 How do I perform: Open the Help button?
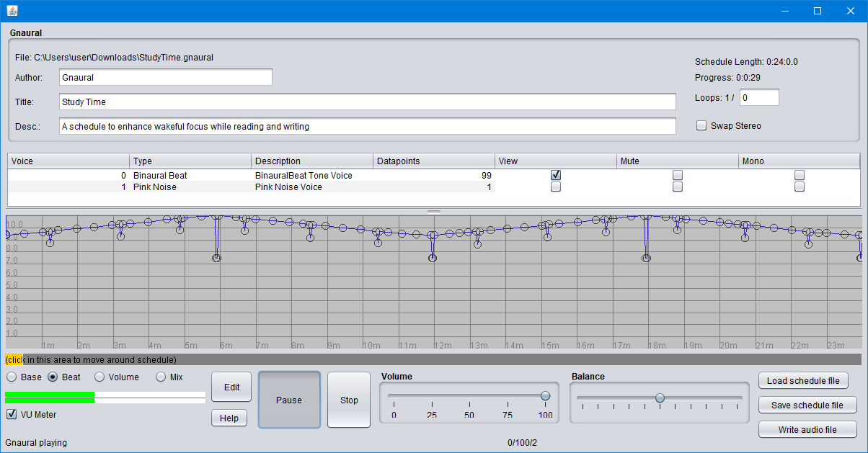(229, 418)
